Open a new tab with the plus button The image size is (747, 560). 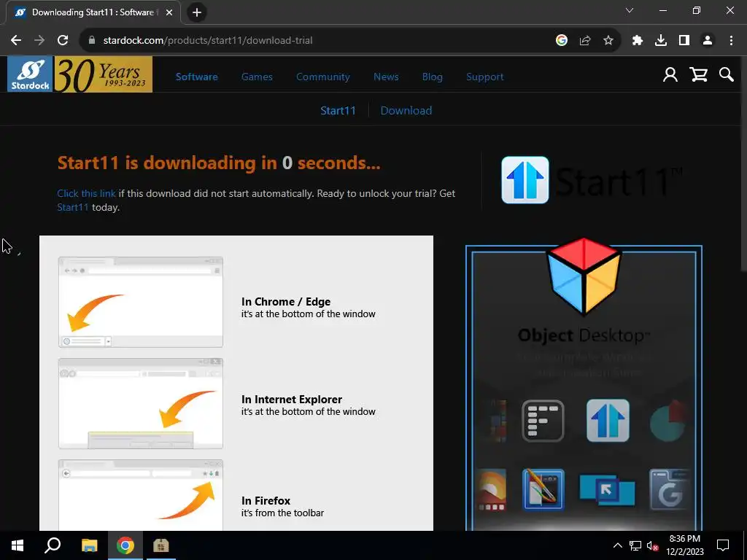click(197, 12)
